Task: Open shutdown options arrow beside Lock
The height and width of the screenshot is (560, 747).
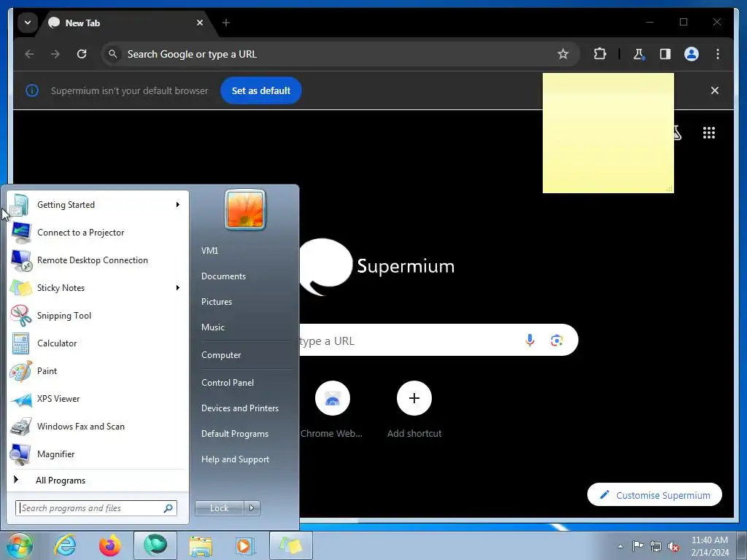Action: (252, 508)
